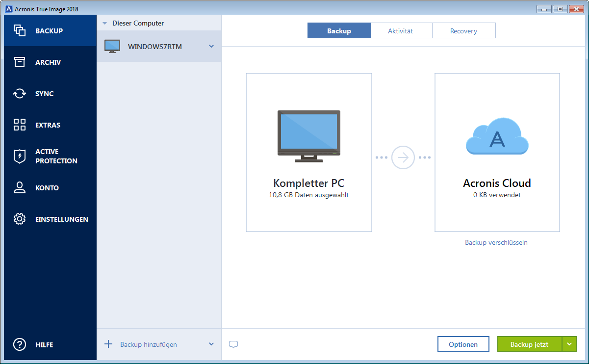Open Einstellungen via the gear icon
This screenshot has width=589, height=364.
coord(20,219)
